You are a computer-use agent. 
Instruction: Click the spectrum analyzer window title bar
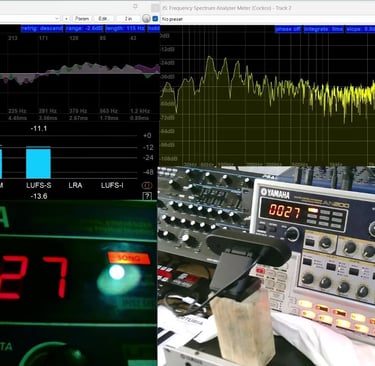click(267, 7)
